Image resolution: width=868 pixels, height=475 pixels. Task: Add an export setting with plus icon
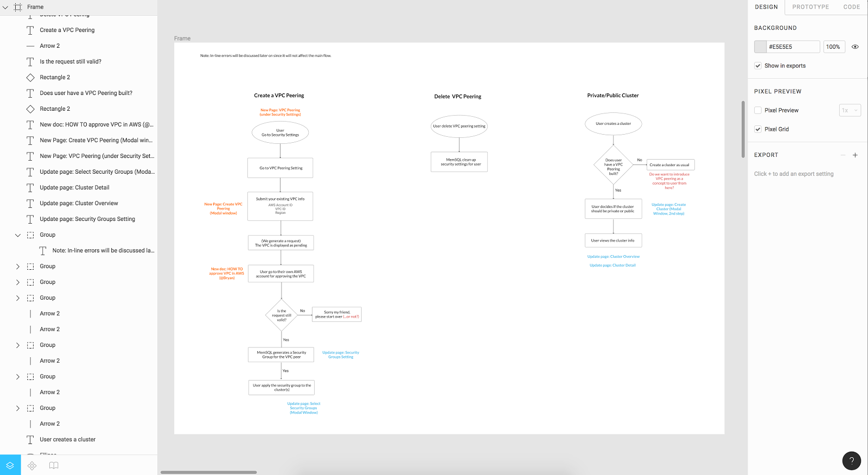(x=855, y=155)
